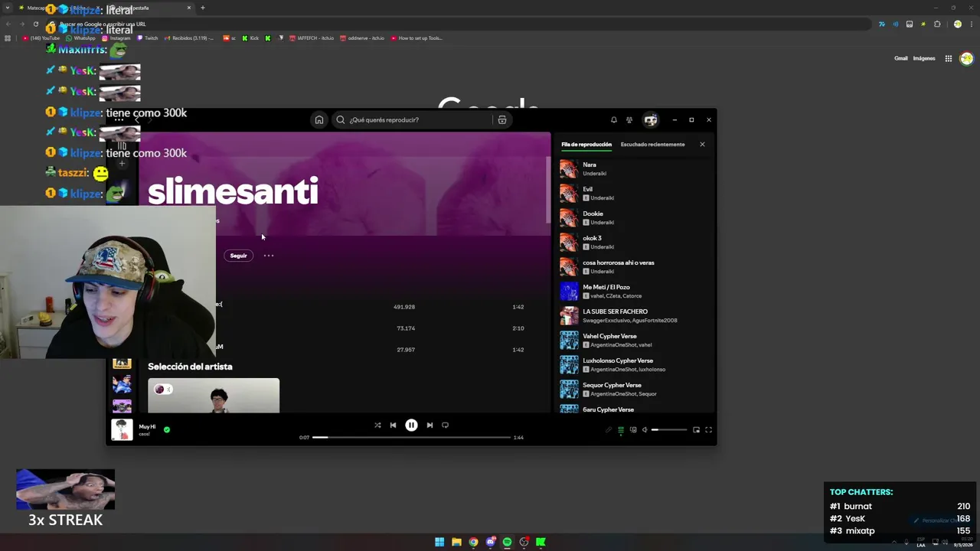Open lyrics microphone icon
Image resolution: width=980 pixels, height=551 pixels.
(x=609, y=430)
